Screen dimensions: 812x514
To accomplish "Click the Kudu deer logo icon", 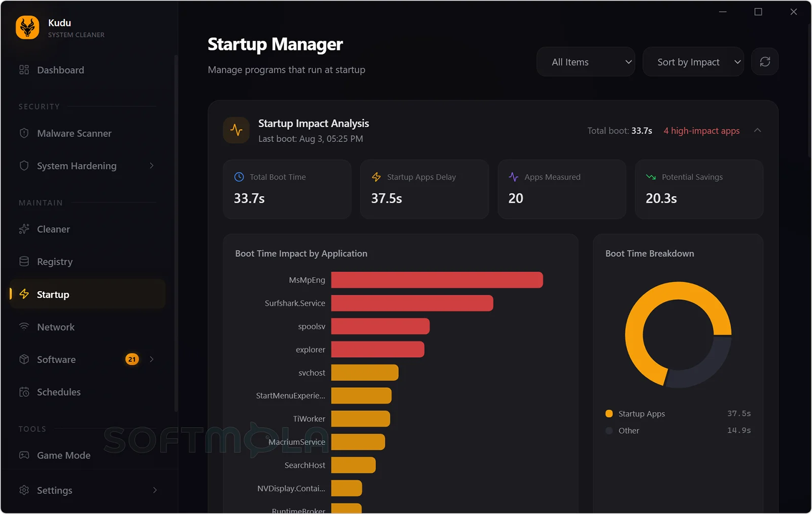I will [27, 27].
